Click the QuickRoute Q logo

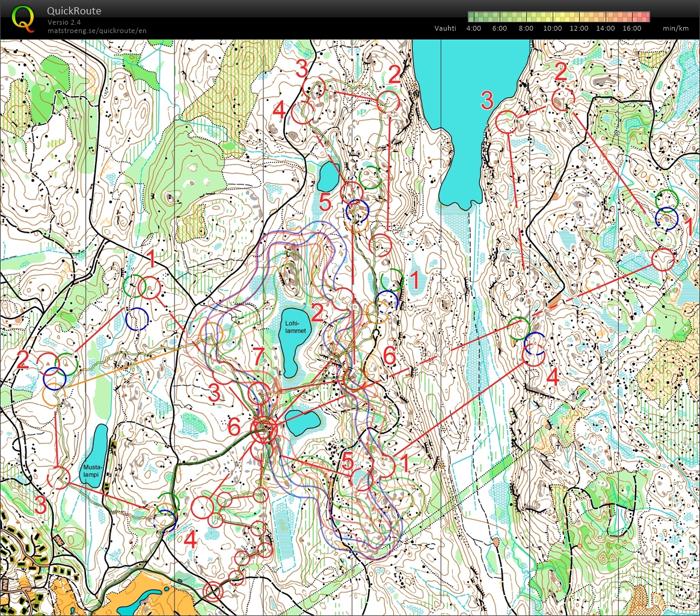[x=23, y=18]
